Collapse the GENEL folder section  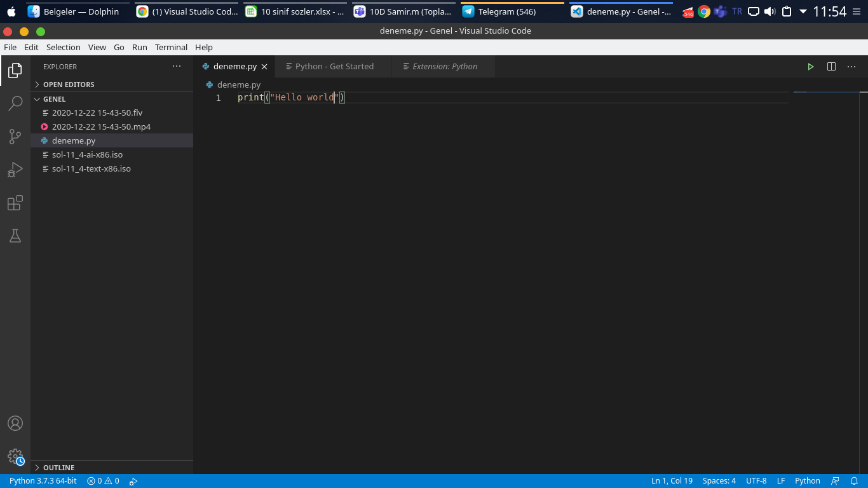pyautogui.click(x=112, y=99)
